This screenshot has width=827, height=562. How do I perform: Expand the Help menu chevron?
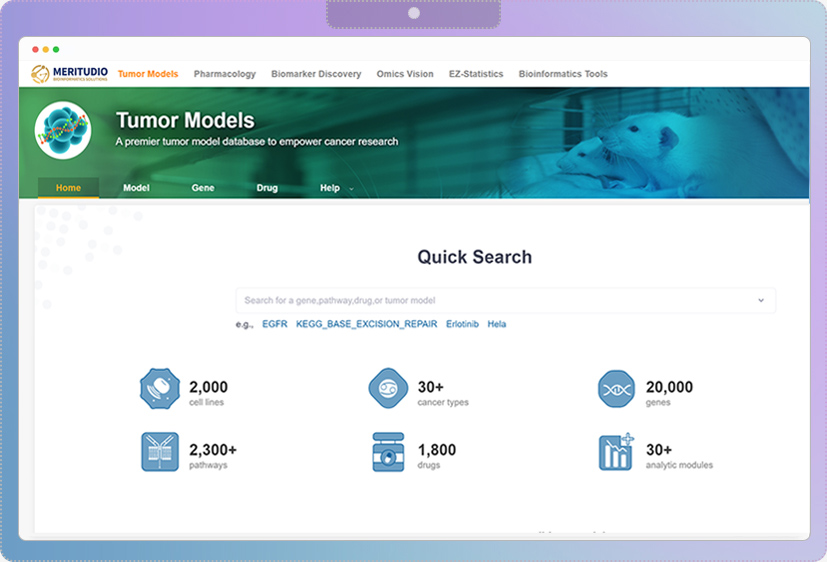(x=351, y=189)
